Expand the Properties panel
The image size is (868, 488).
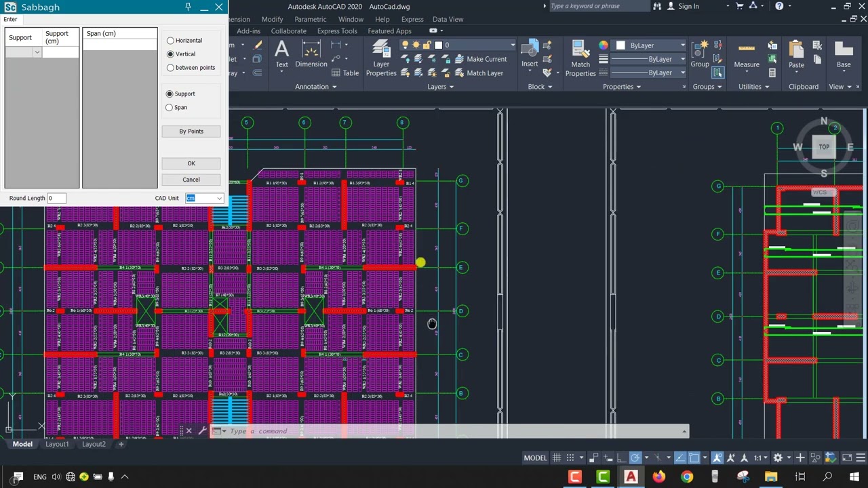(622, 87)
